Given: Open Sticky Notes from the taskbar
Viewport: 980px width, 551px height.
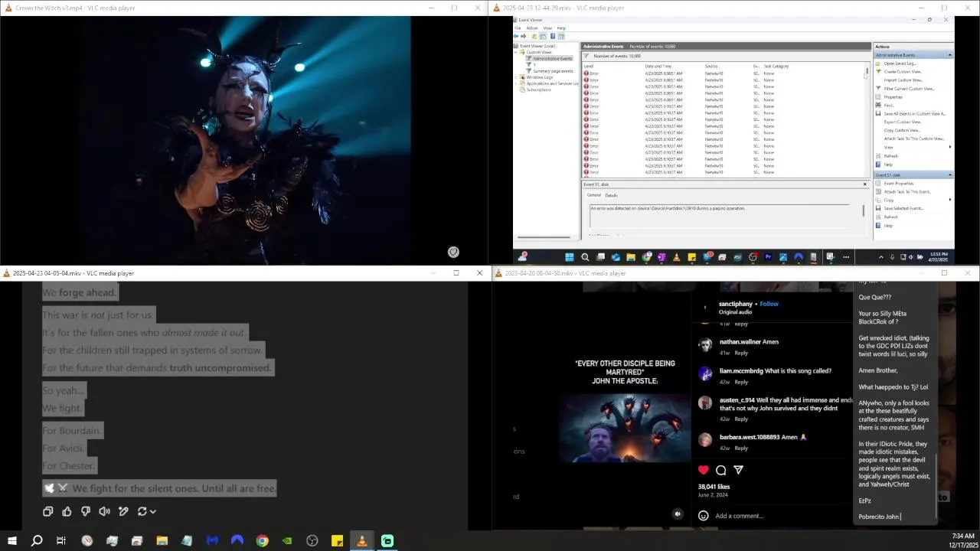Looking at the screenshot, I should coord(337,541).
